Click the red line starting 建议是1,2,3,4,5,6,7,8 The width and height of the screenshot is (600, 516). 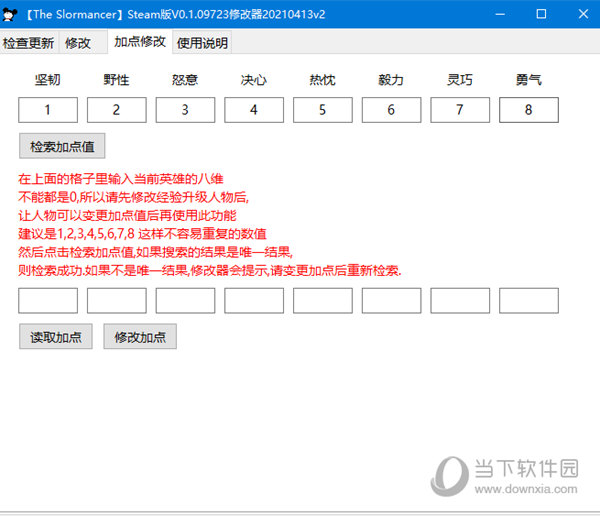pyautogui.click(x=142, y=234)
